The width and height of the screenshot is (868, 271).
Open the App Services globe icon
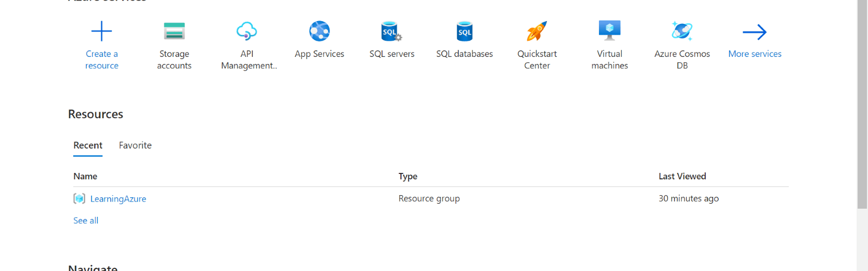[320, 31]
